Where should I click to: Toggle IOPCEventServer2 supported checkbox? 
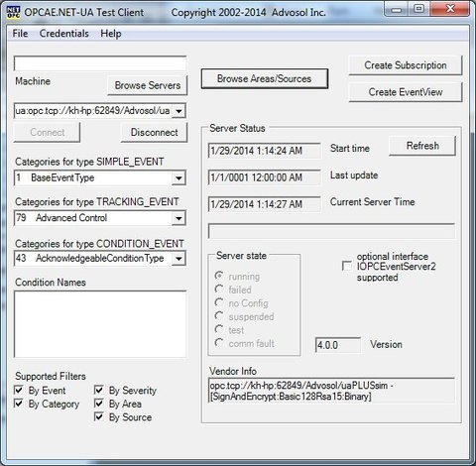347,266
